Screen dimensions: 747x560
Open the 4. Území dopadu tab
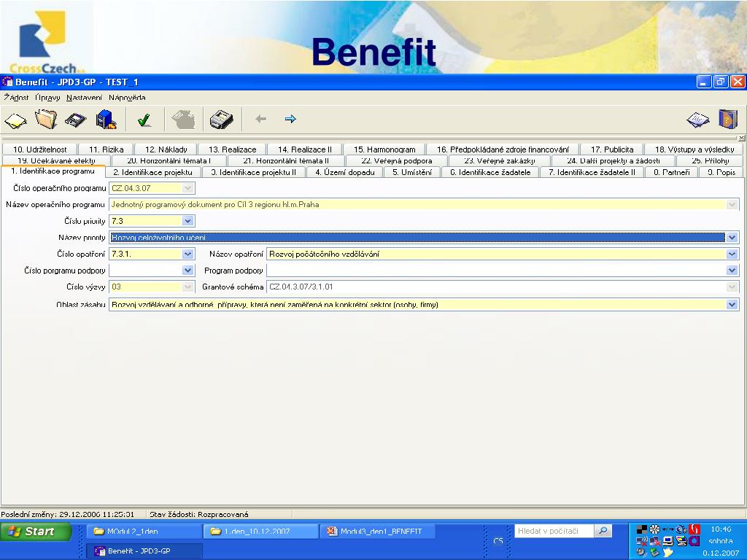(345, 172)
